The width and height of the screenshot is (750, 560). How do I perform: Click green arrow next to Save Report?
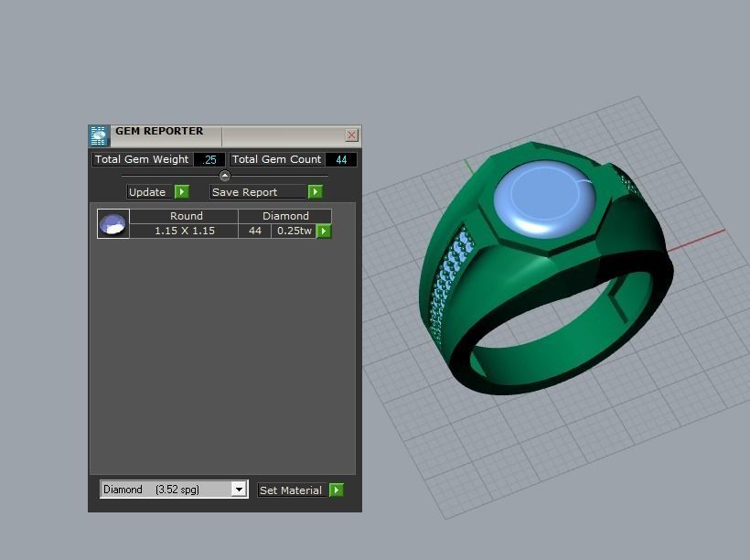click(x=316, y=191)
